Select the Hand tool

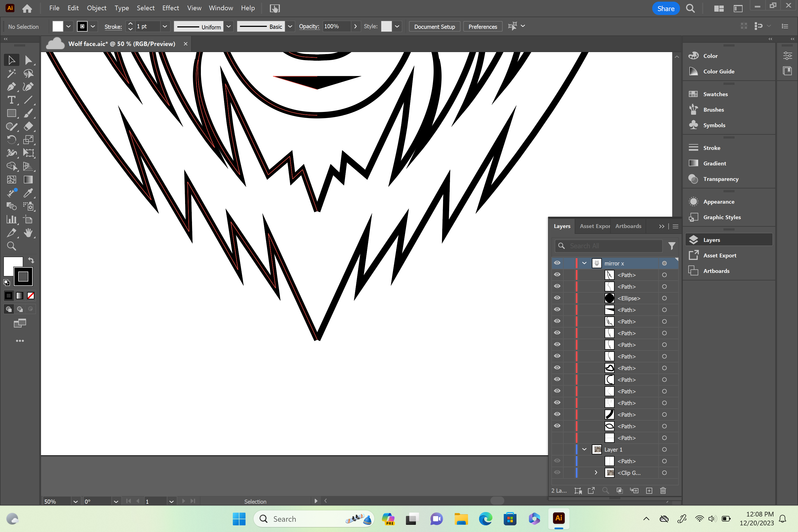(28, 233)
